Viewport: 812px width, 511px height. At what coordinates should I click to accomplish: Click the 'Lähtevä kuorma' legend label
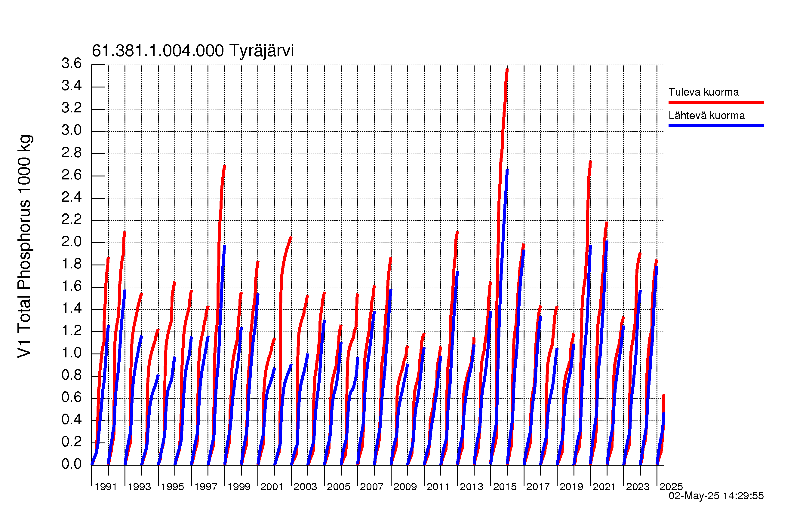click(x=706, y=115)
